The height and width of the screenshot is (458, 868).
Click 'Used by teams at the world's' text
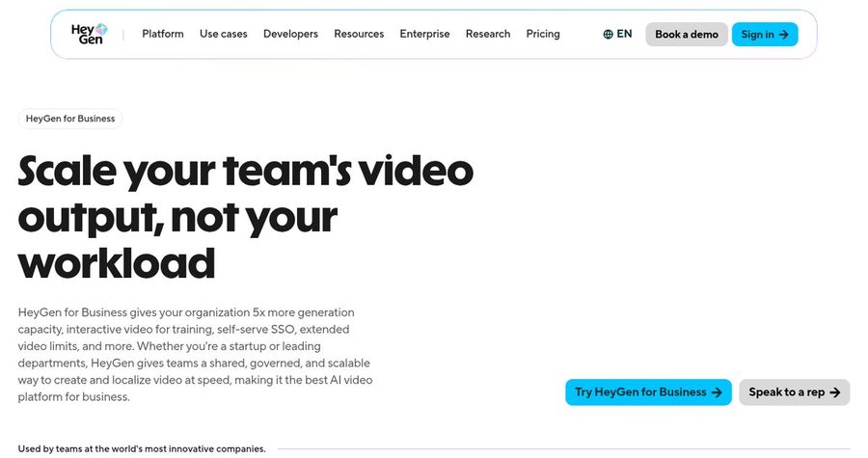pyautogui.click(x=142, y=448)
